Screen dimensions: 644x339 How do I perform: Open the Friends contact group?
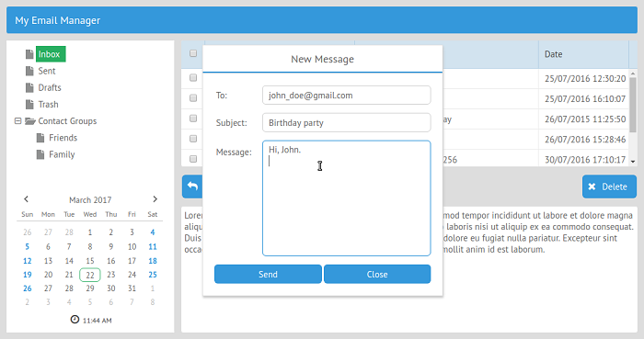63,138
